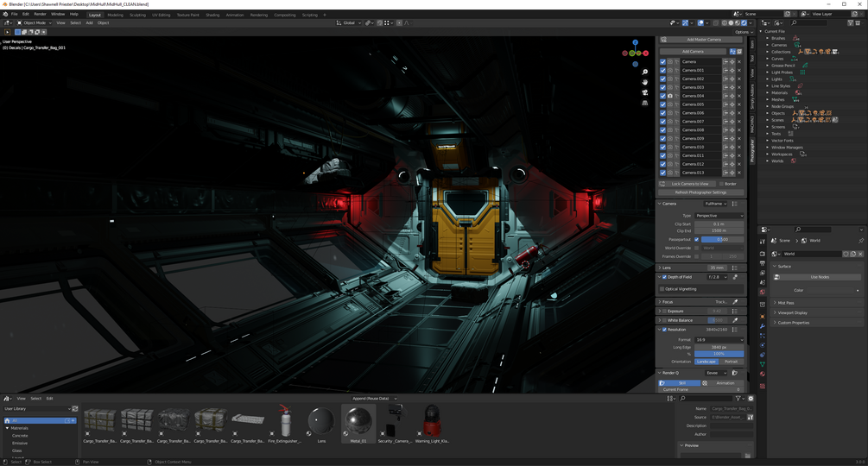Expand the Lens section
This screenshot has height=466, width=868.
tap(667, 268)
